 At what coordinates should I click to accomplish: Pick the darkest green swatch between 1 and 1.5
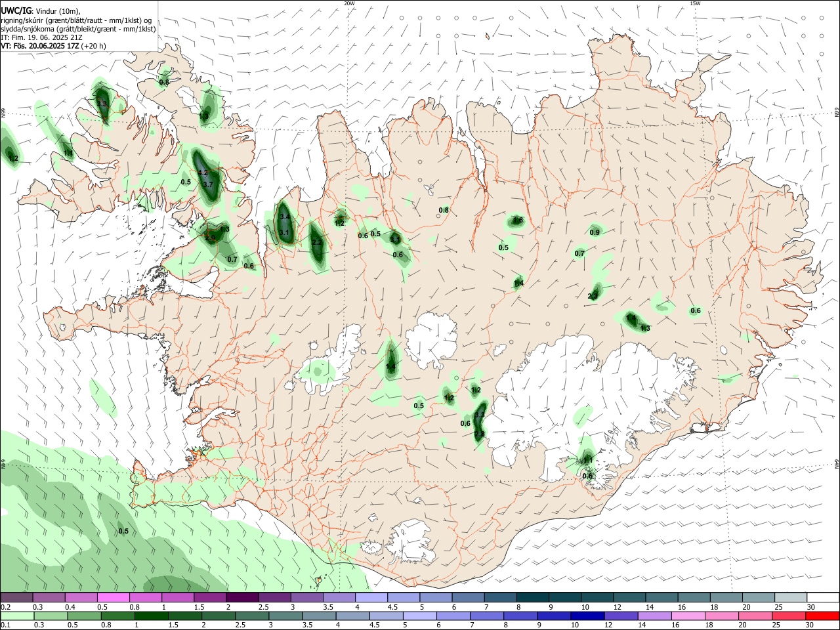[x=152, y=616]
